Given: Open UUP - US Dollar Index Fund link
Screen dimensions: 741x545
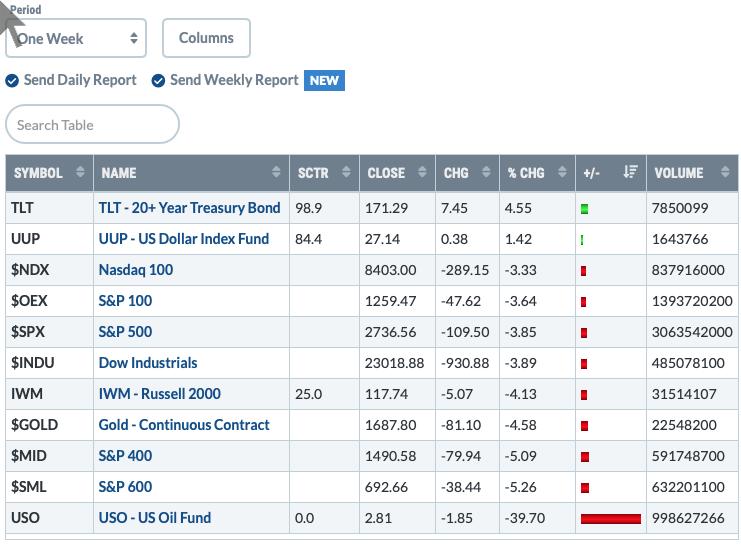Looking at the screenshot, I should (184, 239).
